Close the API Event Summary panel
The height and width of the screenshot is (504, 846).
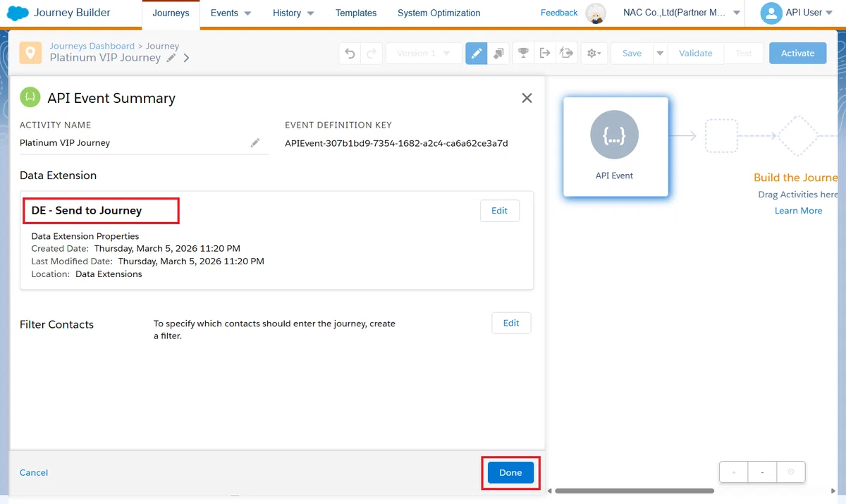point(527,98)
